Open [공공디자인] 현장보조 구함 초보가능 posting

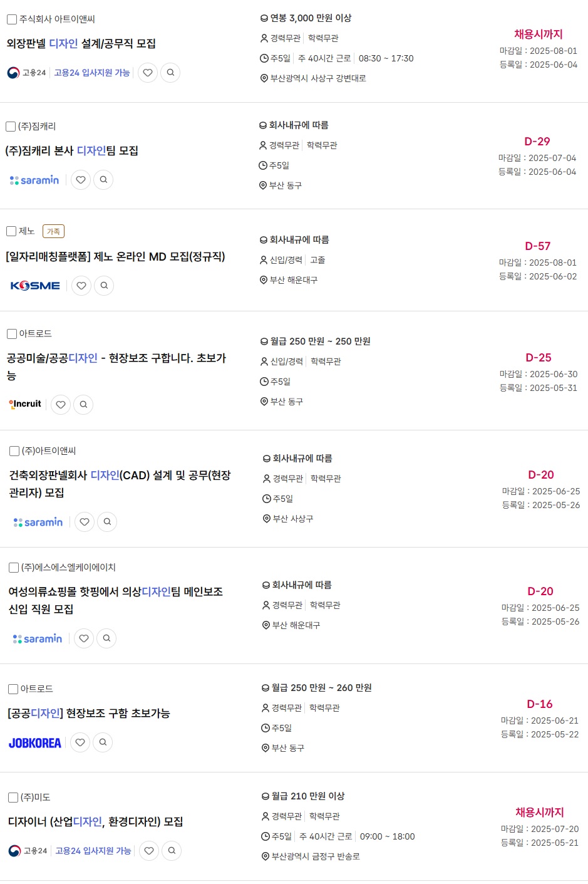pos(89,714)
